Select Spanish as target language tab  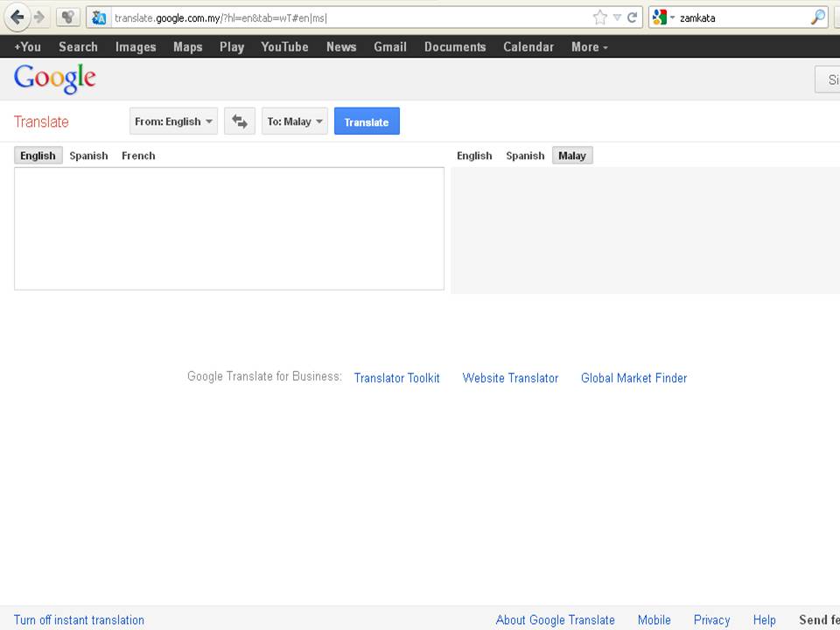(525, 156)
